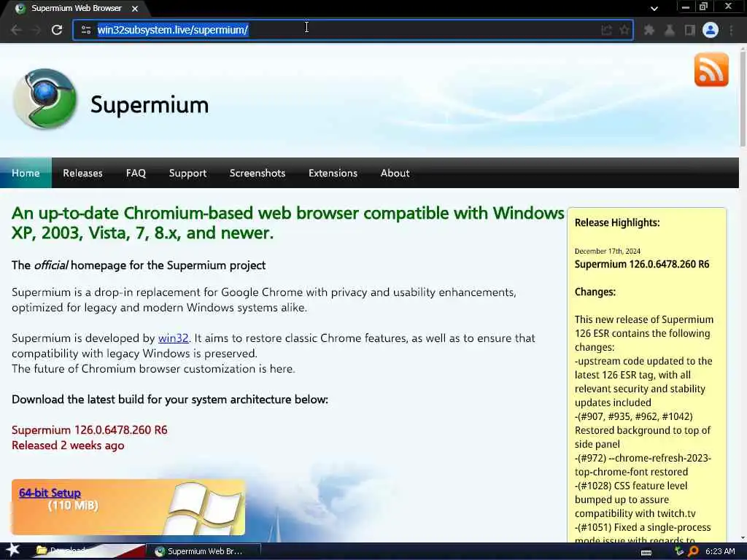Screen dimensions: 747x560
Task: Open the orange RSS feed icon
Action: (711, 69)
